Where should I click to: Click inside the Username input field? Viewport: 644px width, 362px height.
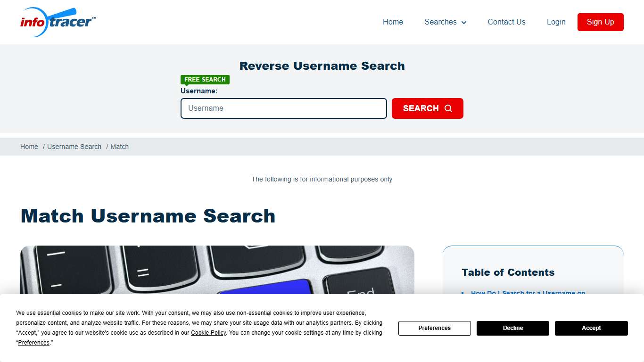pyautogui.click(x=283, y=108)
